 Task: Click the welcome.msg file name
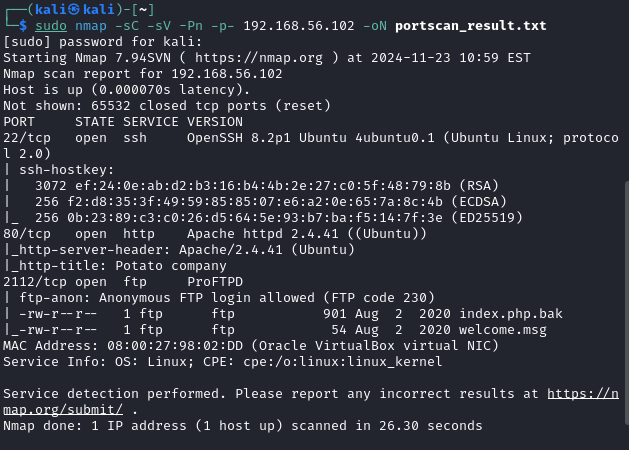click(503, 330)
